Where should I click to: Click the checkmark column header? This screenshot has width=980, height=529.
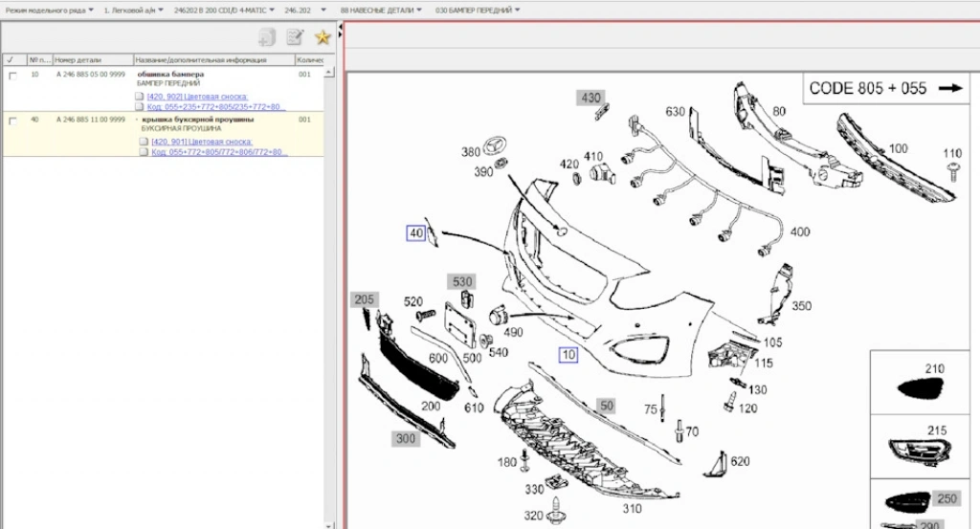pos(9,59)
